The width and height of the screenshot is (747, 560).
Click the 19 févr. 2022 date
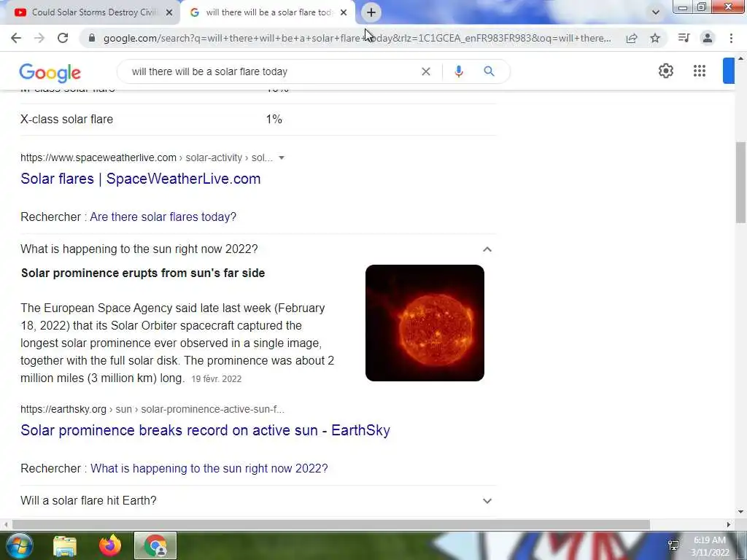[216, 379]
